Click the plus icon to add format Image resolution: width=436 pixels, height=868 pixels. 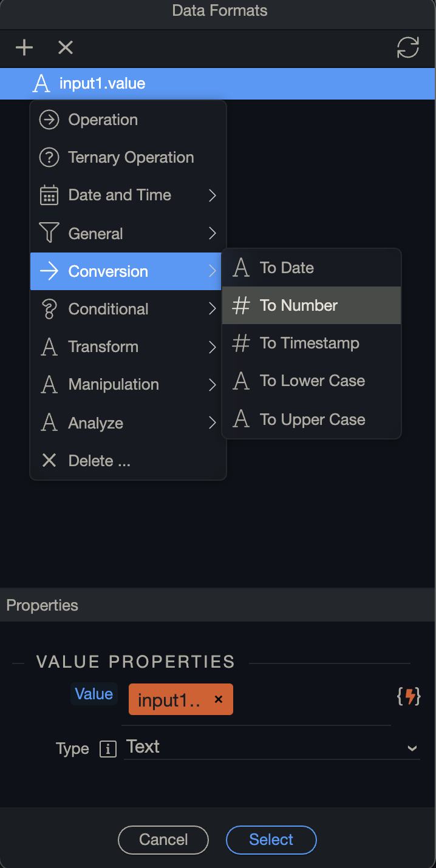click(x=24, y=47)
